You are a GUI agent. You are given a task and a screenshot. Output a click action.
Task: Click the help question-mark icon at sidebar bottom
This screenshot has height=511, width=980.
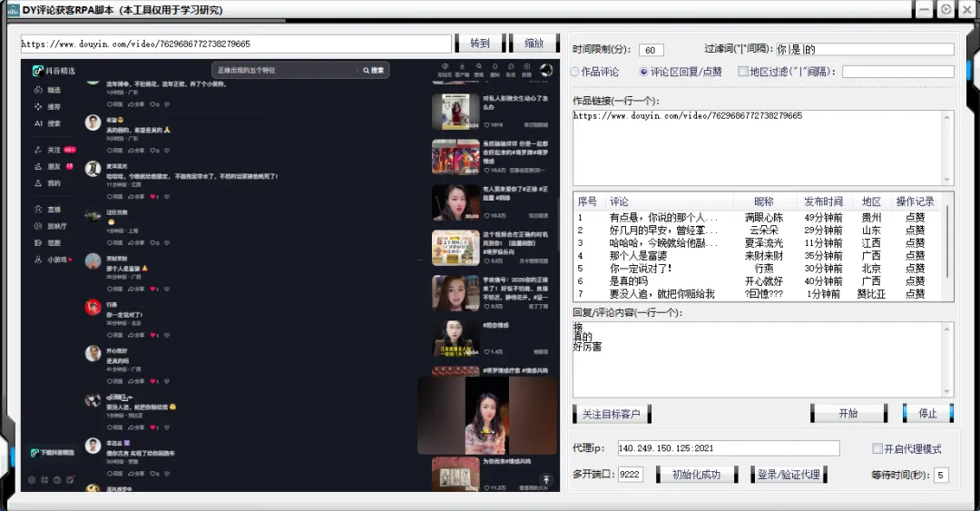(57, 480)
